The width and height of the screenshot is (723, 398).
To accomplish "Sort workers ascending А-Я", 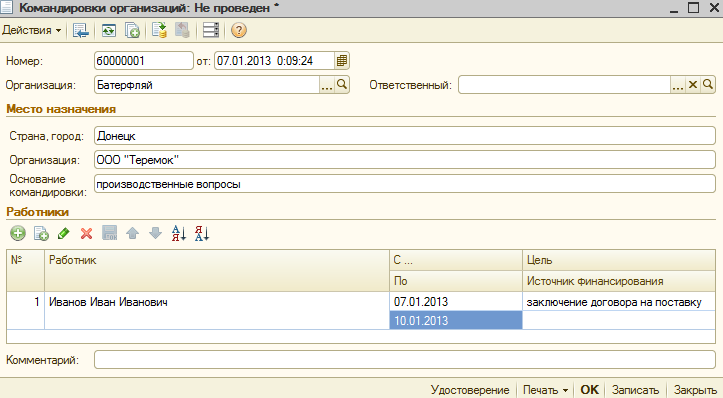I will (x=179, y=233).
